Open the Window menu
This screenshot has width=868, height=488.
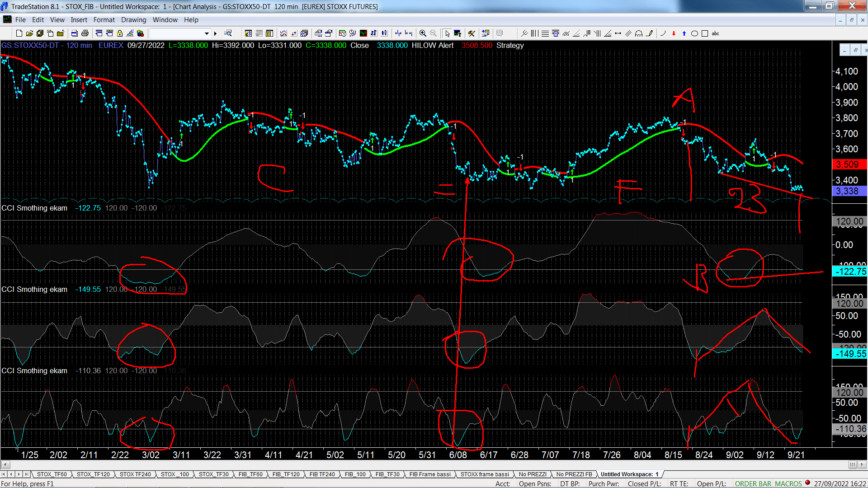165,20
